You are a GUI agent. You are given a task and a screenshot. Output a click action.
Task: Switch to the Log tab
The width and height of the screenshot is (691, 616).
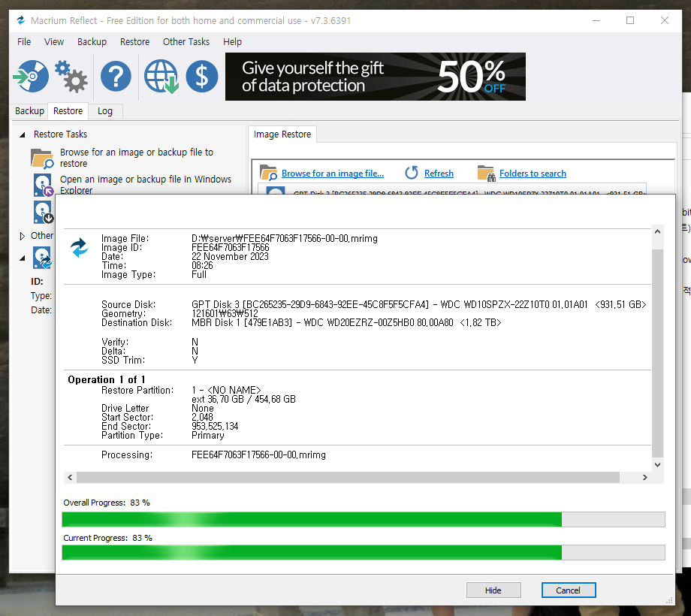click(105, 111)
